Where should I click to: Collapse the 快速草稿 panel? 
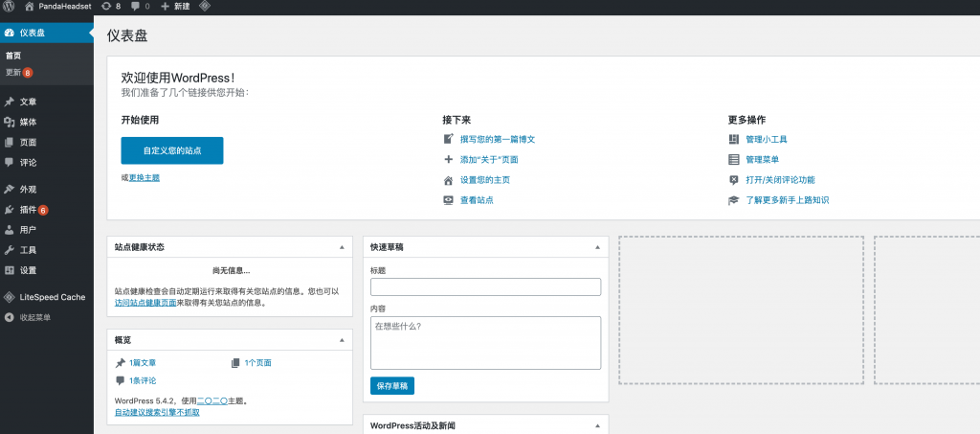597,247
